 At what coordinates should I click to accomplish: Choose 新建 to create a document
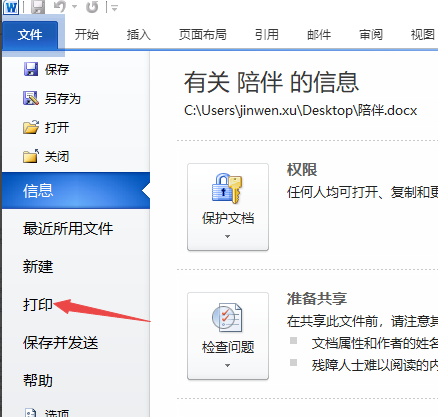click(38, 267)
